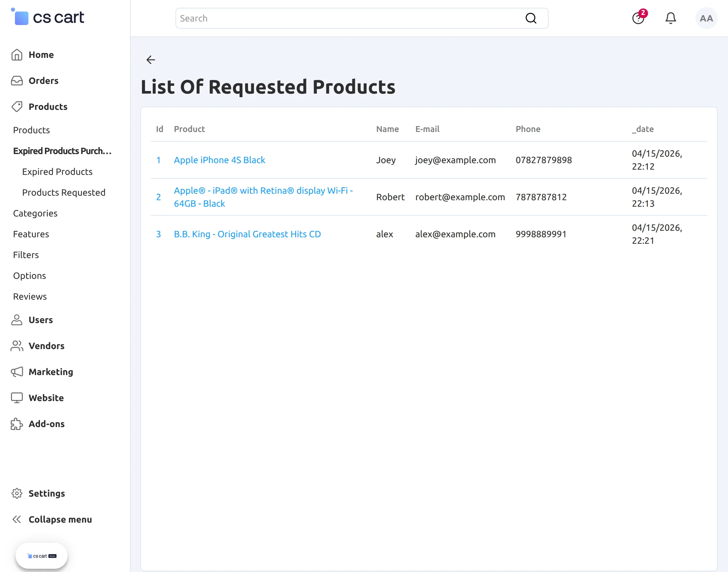Click the Vendors people icon
The image size is (728, 572).
point(17,345)
